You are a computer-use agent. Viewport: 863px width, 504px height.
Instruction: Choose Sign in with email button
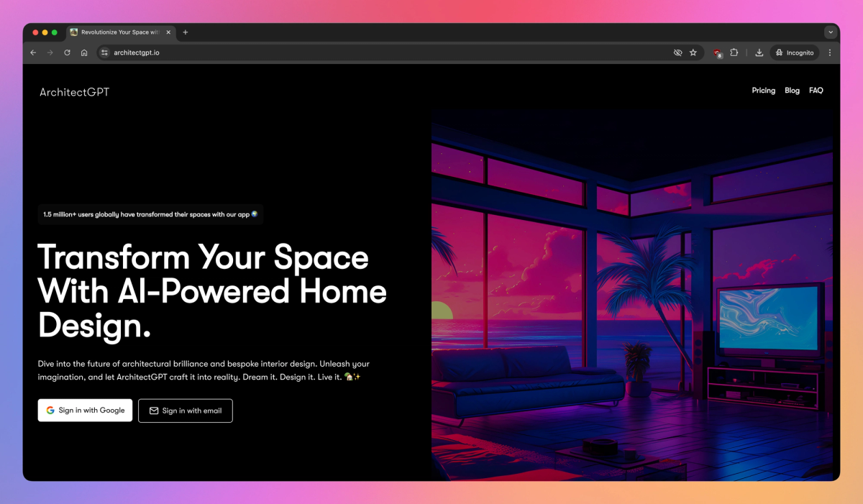186,411
